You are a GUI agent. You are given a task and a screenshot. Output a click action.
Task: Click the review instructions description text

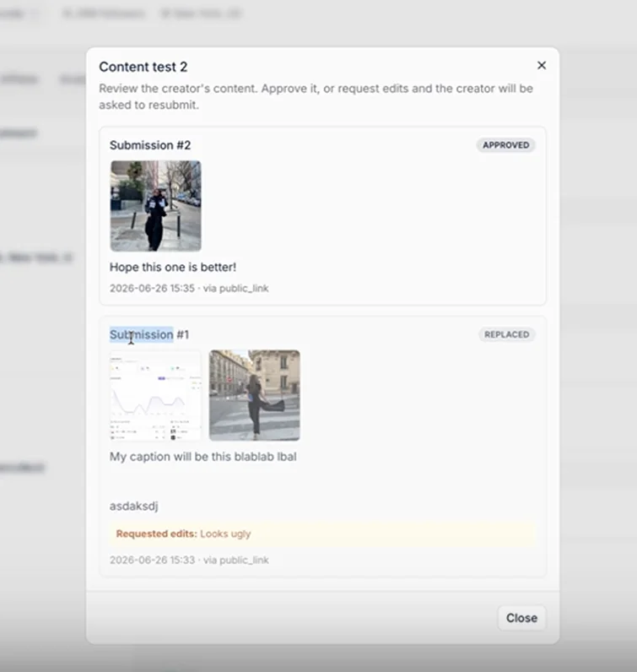coord(316,96)
